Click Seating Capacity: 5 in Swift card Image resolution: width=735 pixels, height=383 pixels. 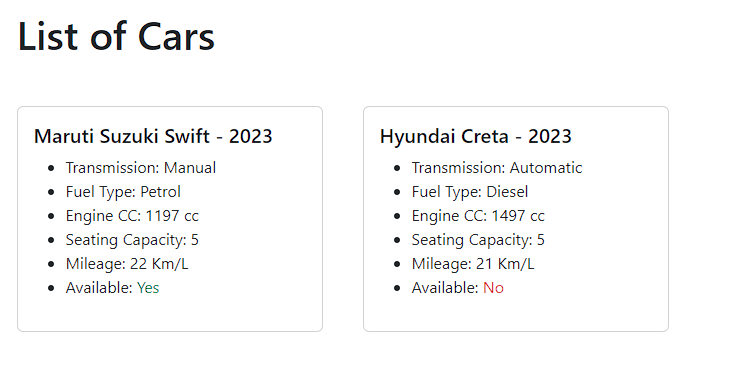point(132,240)
